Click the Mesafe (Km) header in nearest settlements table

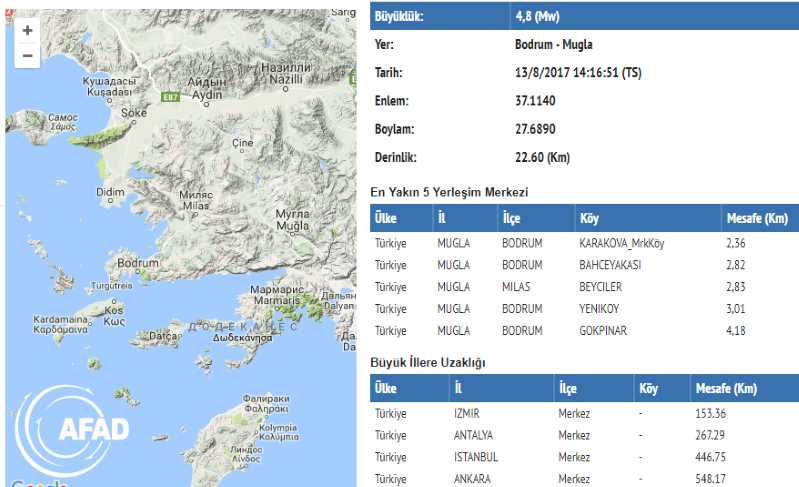coord(757,218)
